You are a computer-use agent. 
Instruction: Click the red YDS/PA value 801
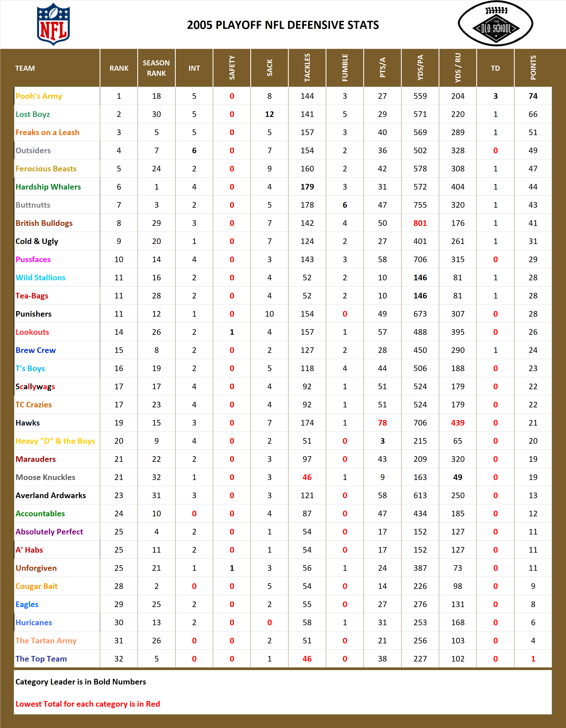[420, 223]
